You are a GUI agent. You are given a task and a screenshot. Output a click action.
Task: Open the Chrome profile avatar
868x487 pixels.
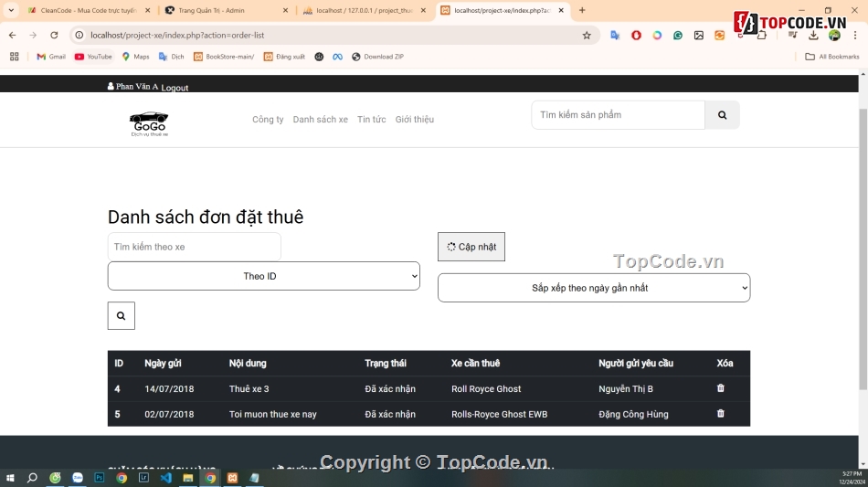834,36
